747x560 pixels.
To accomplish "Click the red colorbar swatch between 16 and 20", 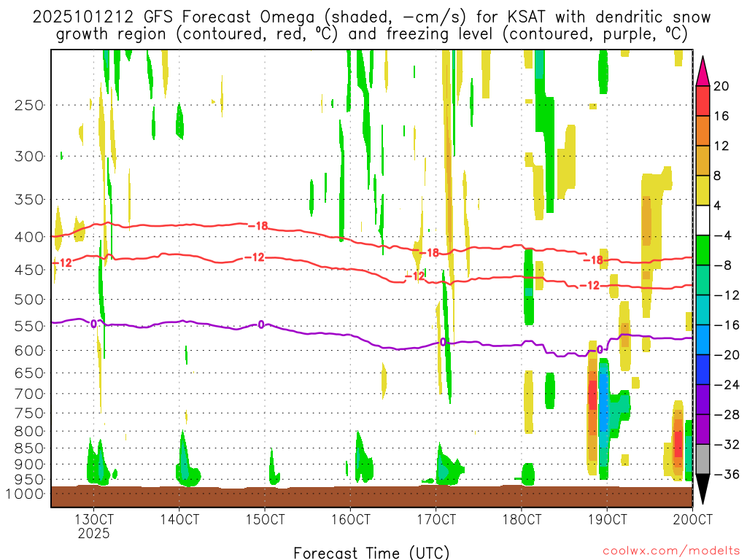I will point(703,101).
